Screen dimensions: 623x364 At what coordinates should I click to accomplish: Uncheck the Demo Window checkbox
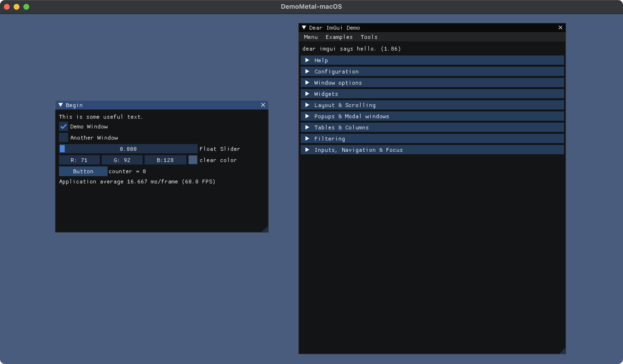(x=63, y=127)
